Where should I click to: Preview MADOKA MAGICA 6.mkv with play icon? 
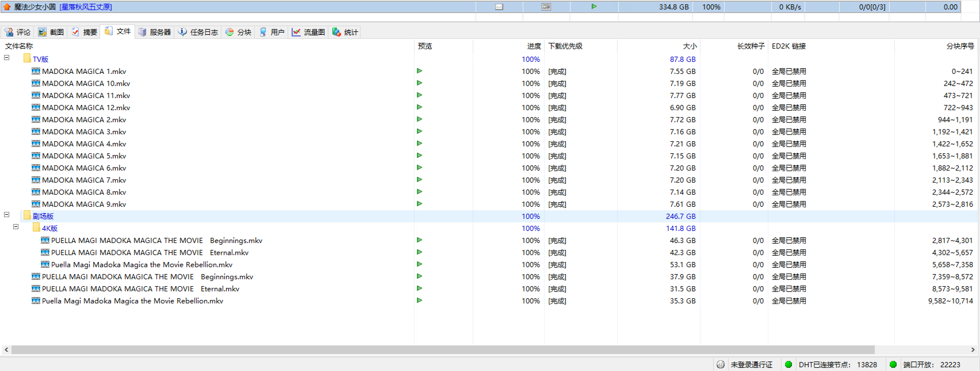(419, 168)
